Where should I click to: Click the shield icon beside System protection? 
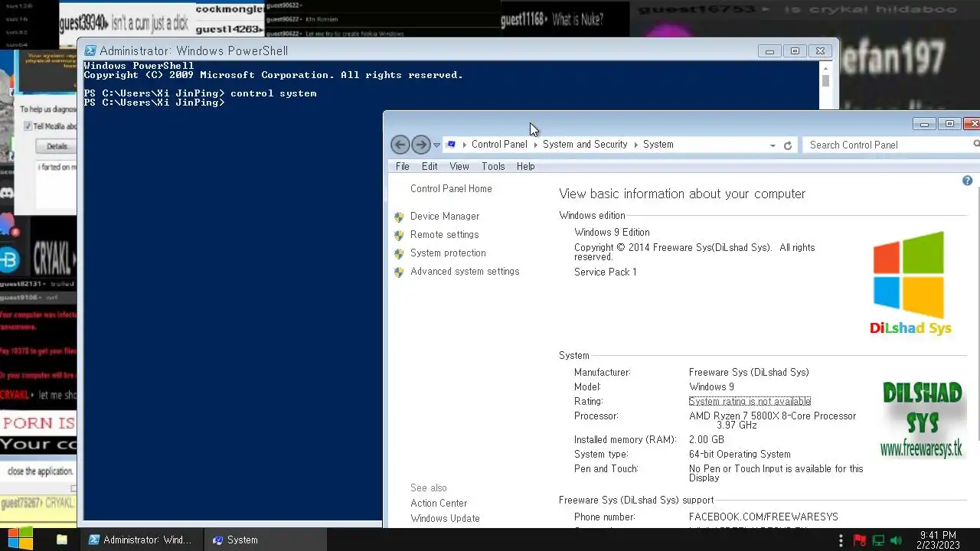pyautogui.click(x=399, y=253)
